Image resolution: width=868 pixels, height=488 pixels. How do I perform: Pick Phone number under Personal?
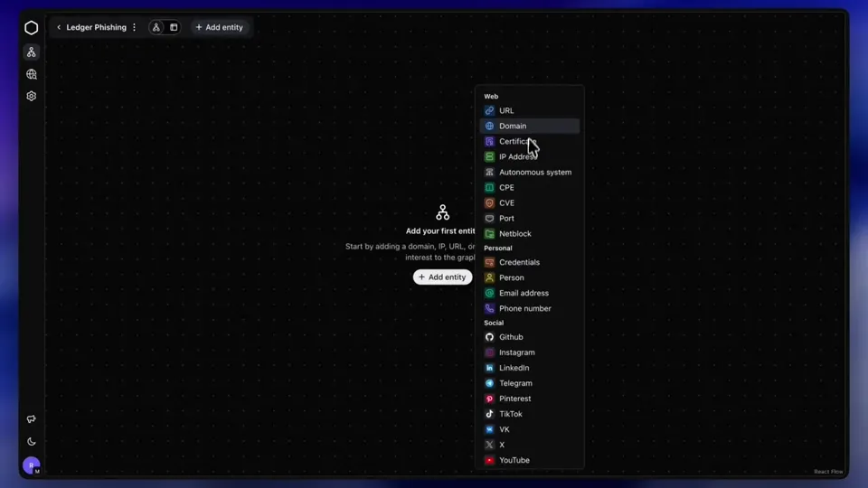pos(530,309)
